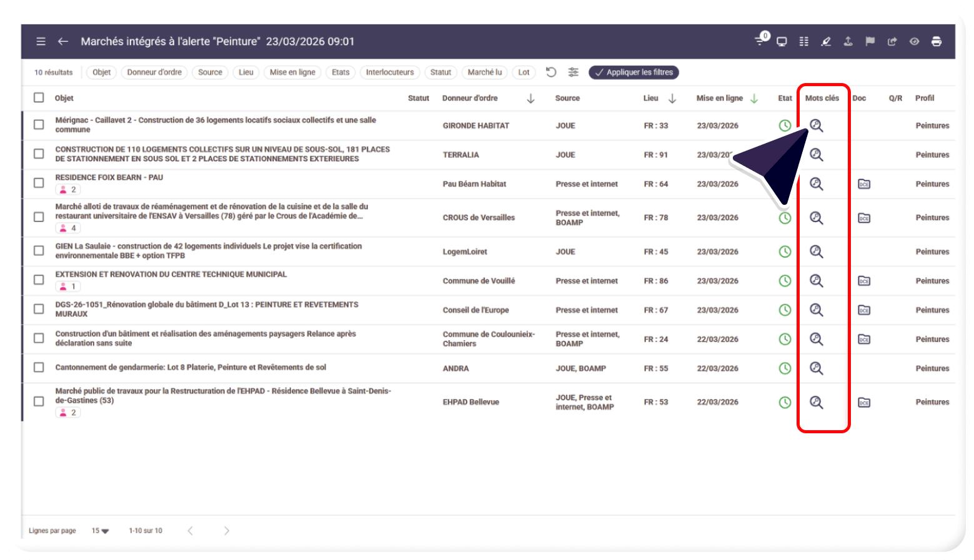
Task: Go back using the header arrow
Action: [x=63, y=42]
